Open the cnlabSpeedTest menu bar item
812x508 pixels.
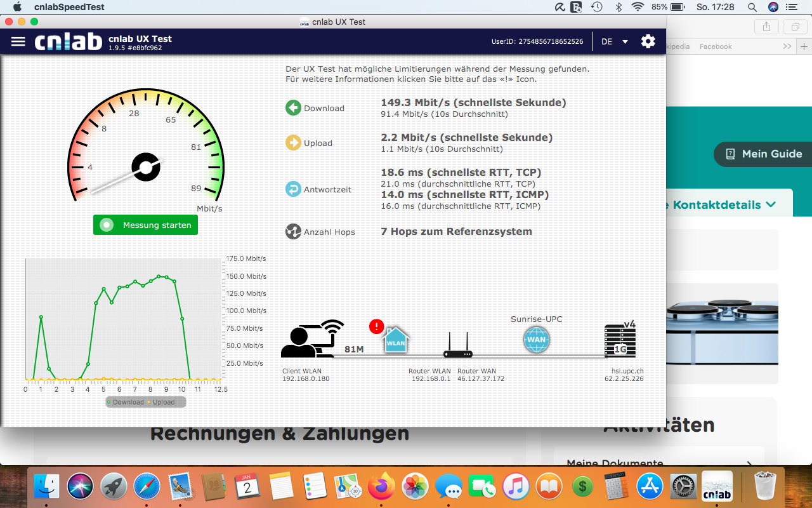[69, 7]
